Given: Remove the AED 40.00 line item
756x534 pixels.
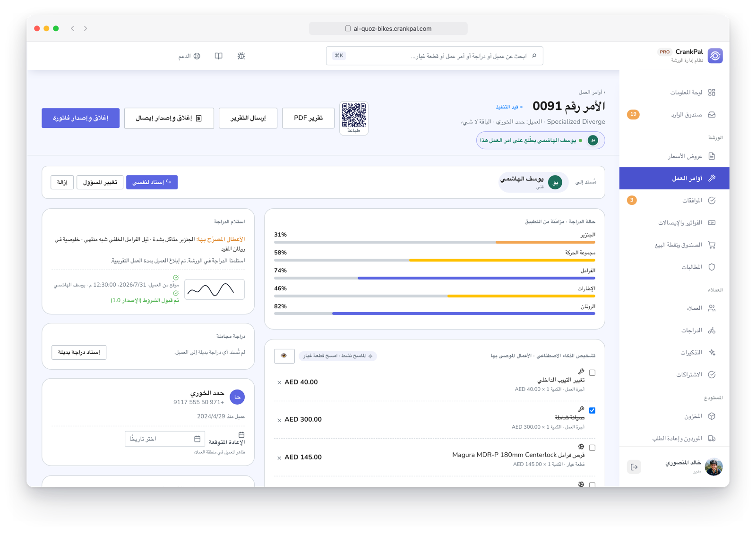Looking at the screenshot, I should pos(279,382).
